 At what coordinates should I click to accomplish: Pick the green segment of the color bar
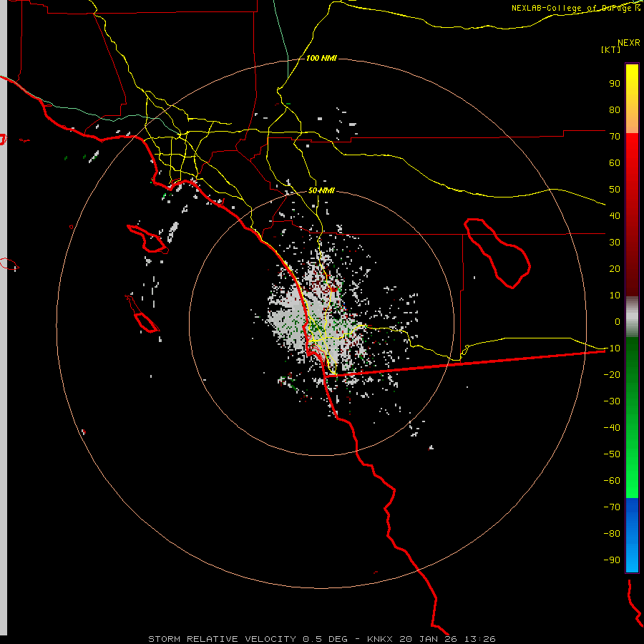(632, 417)
